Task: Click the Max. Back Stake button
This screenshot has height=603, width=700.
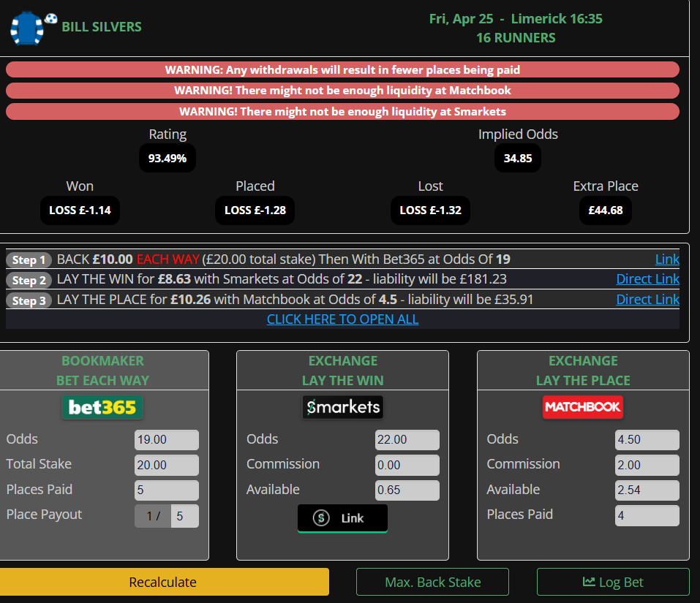Action: pos(432,582)
